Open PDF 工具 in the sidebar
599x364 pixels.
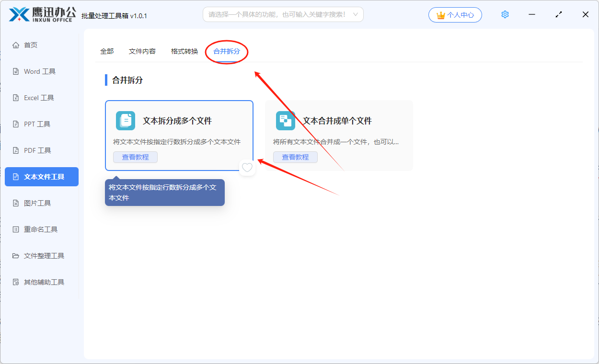(x=42, y=150)
